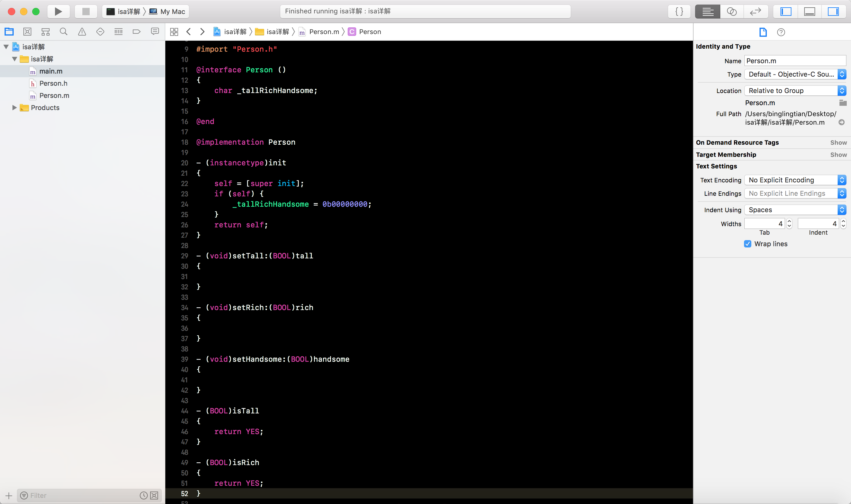Filter source-controlled files icon
Viewport: 851px width, 504px height.
pos(154,495)
